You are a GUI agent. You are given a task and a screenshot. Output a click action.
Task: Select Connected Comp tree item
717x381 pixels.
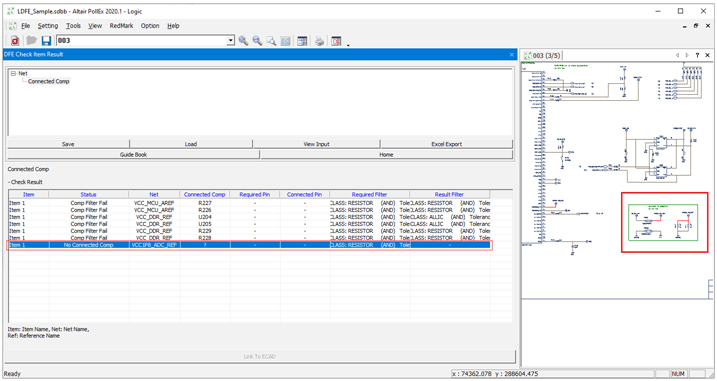48,81
